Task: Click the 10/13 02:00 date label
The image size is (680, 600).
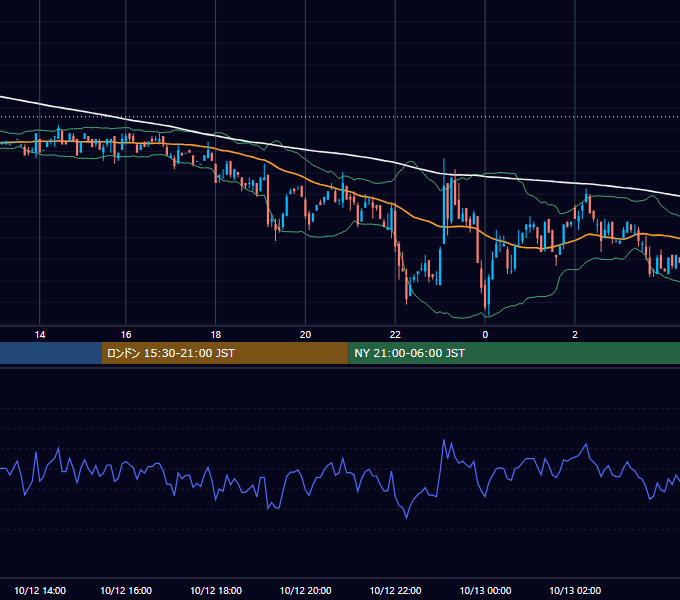Action: click(575, 590)
